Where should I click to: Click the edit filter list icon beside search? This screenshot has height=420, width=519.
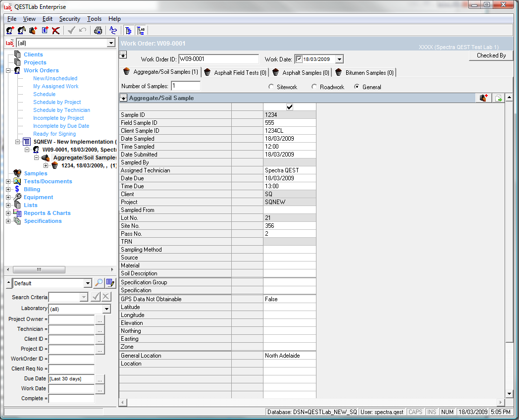tap(110, 283)
